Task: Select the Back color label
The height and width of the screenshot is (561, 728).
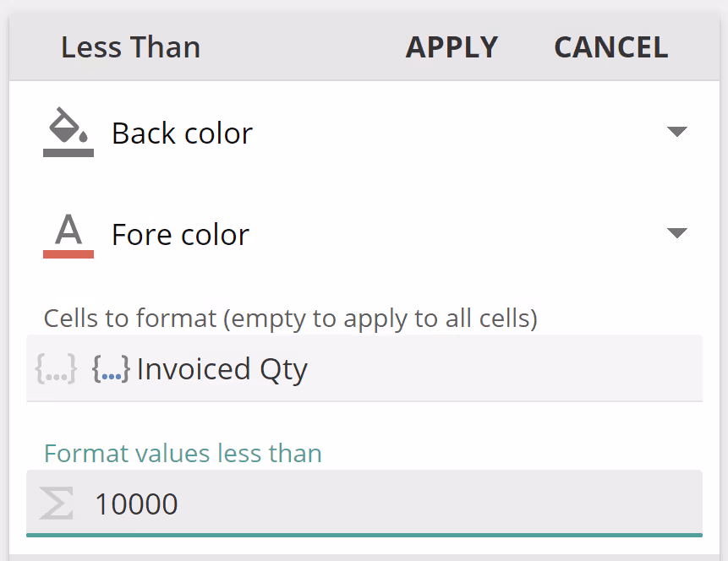Action: [x=182, y=133]
